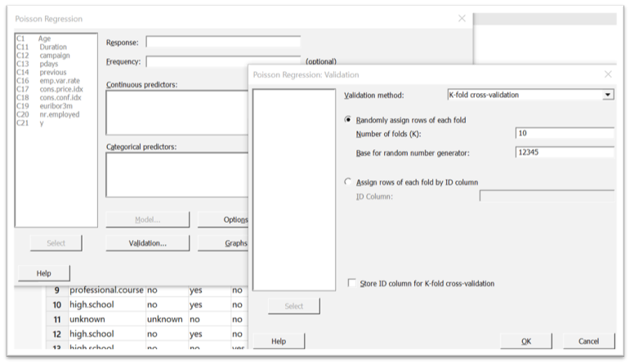Click the Validation... button
This screenshot has width=630, height=364.
click(147, 242)
